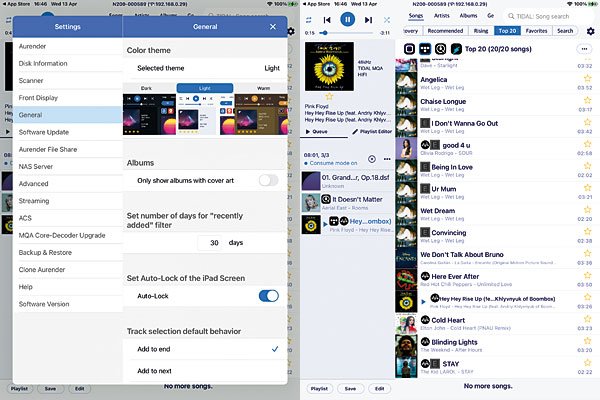Open Software Version settings

pos(68,304)
